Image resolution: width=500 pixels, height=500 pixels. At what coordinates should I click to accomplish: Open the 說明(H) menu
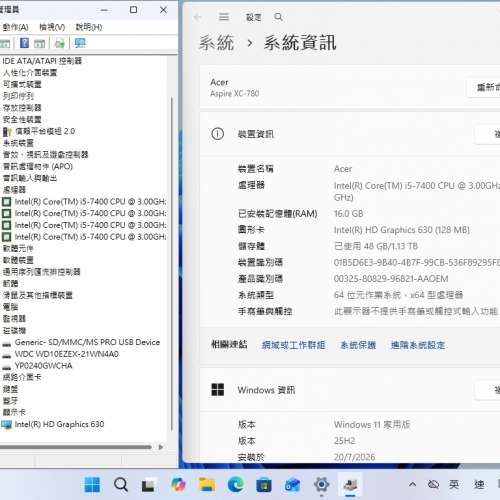coord(89,27)
